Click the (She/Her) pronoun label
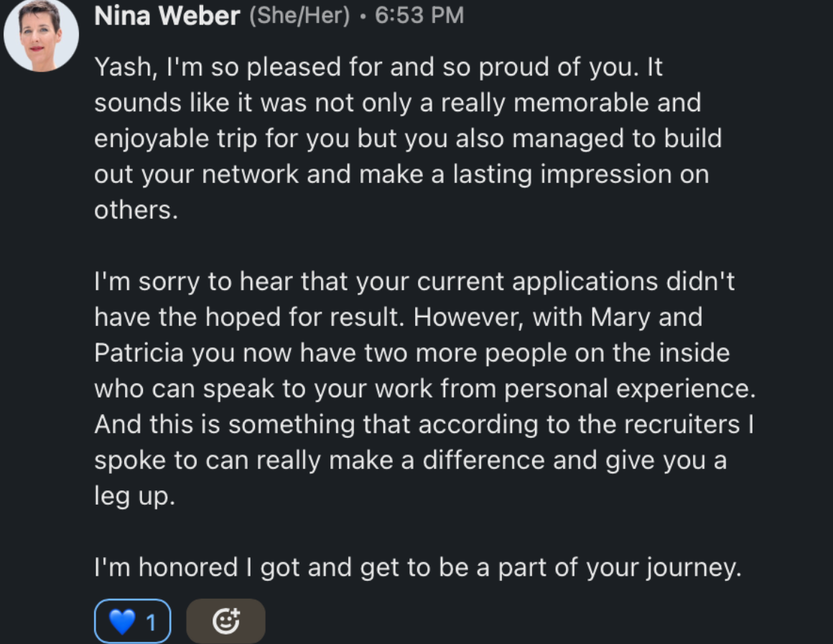 [299, 15]
